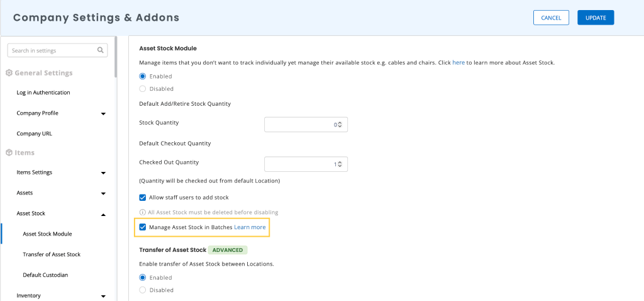Click the Learn more link for batches

250,227
